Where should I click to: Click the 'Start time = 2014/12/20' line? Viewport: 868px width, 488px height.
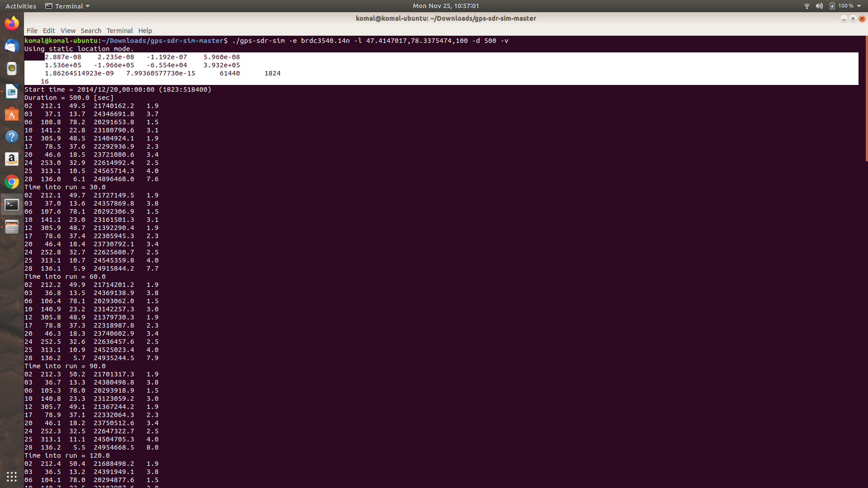point(118,89)
